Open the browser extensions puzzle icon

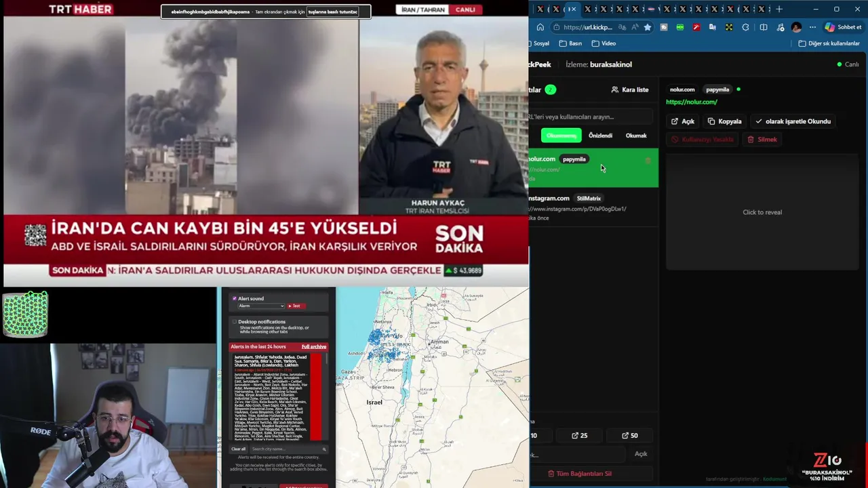(745, 27)
